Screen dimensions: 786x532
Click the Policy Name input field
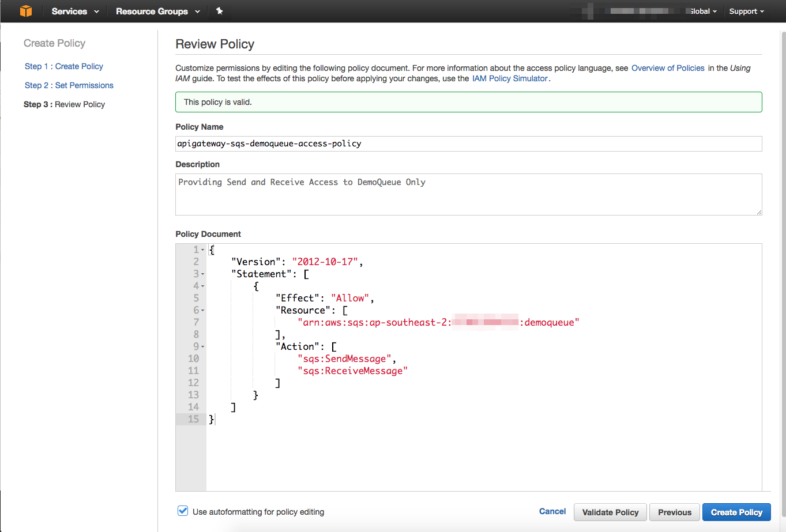(468, 144)
